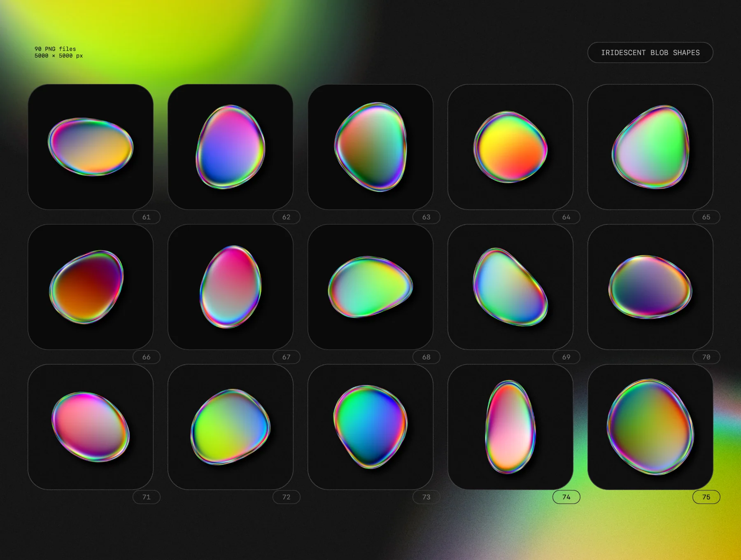This screenshot has width=741, height=560.
Task: Click the highlighted number label 74
Action: 566,497
